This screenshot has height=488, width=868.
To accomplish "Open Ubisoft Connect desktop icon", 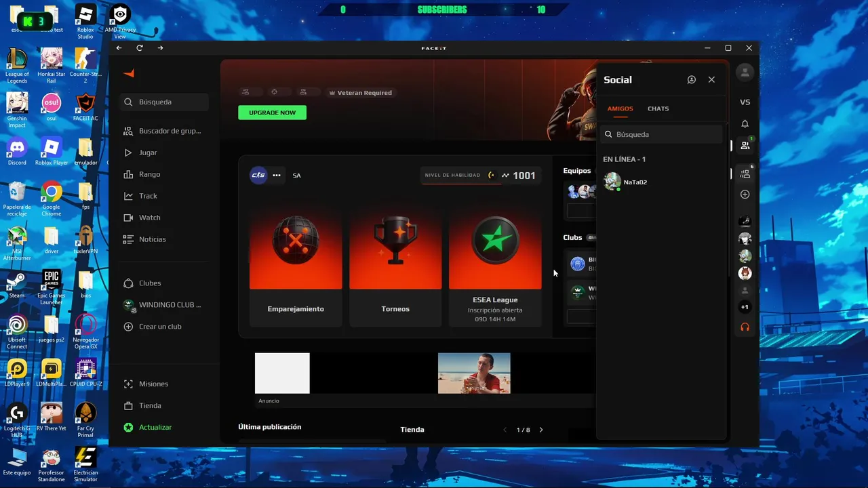I will (x=17, y=331).
